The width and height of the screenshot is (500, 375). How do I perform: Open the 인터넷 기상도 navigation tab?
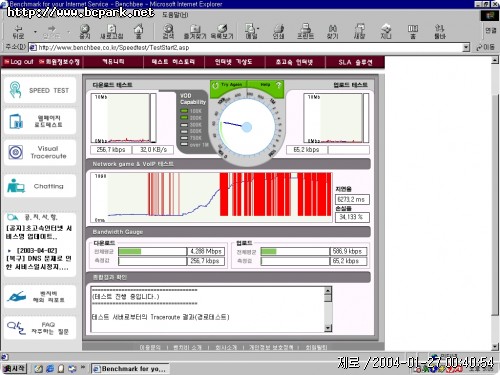pos(234,62)
